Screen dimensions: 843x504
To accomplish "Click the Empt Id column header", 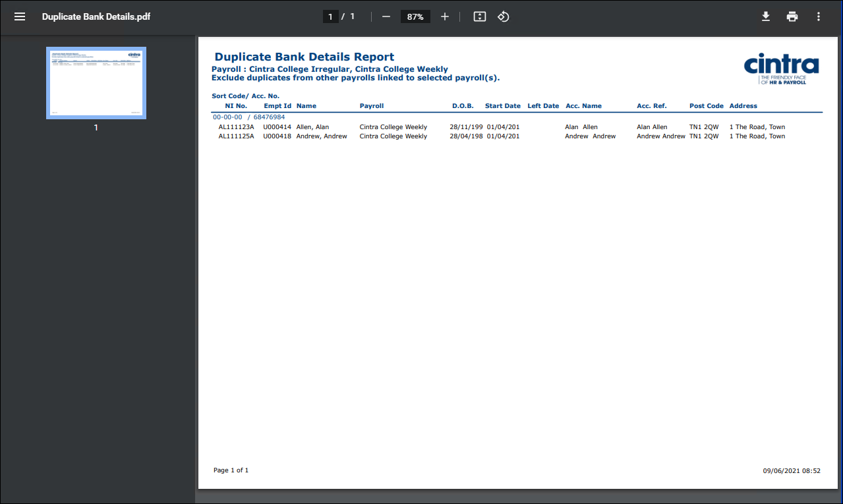I will (x=277, y=106).
